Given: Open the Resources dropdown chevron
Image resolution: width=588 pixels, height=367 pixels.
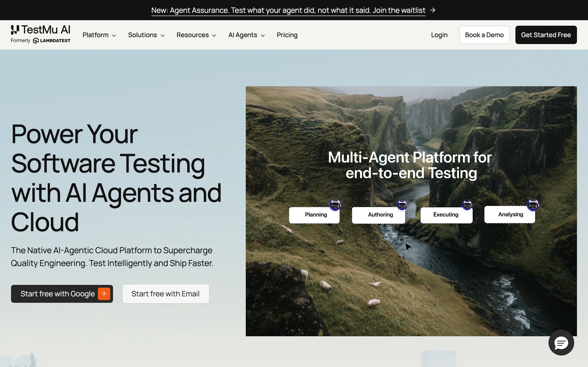Looking at the screenshot, I should [x=214, y=35].
